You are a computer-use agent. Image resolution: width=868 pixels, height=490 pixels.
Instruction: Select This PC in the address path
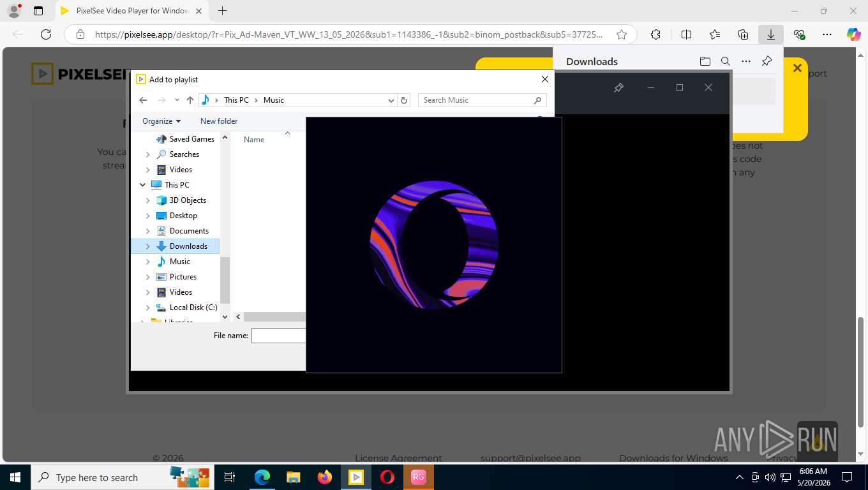pyautogui.click(x=236, y=100)
